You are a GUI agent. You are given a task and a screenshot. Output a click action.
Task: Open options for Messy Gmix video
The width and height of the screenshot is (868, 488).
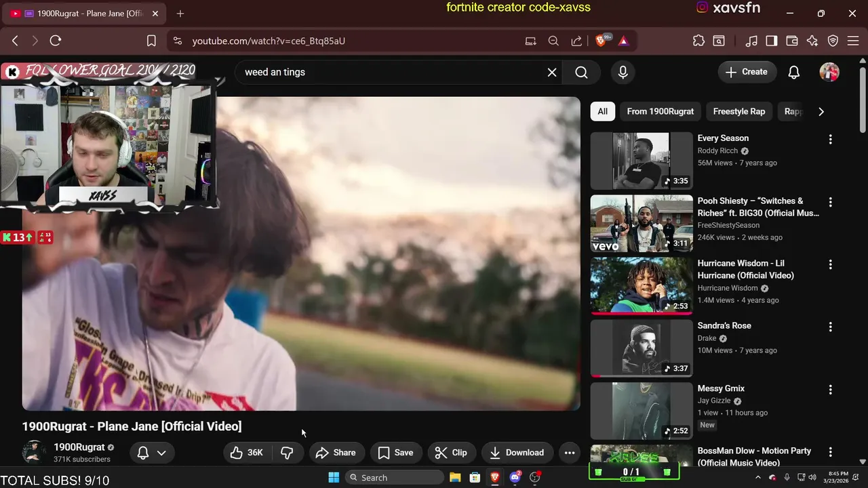coord(830,390)
